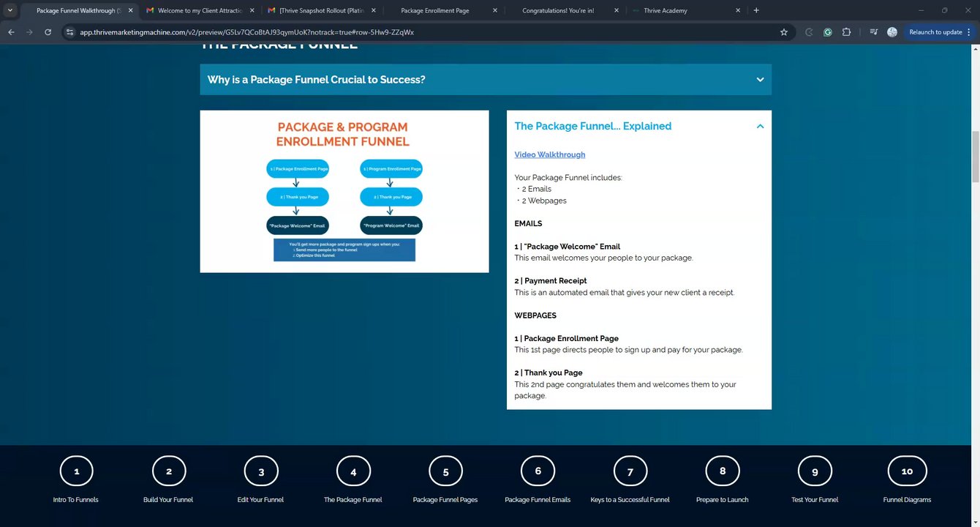Switch to 'Package Funnel Walkthrough' tab
The width and height of the screenshot is (980, 527).
pos(79,10)
